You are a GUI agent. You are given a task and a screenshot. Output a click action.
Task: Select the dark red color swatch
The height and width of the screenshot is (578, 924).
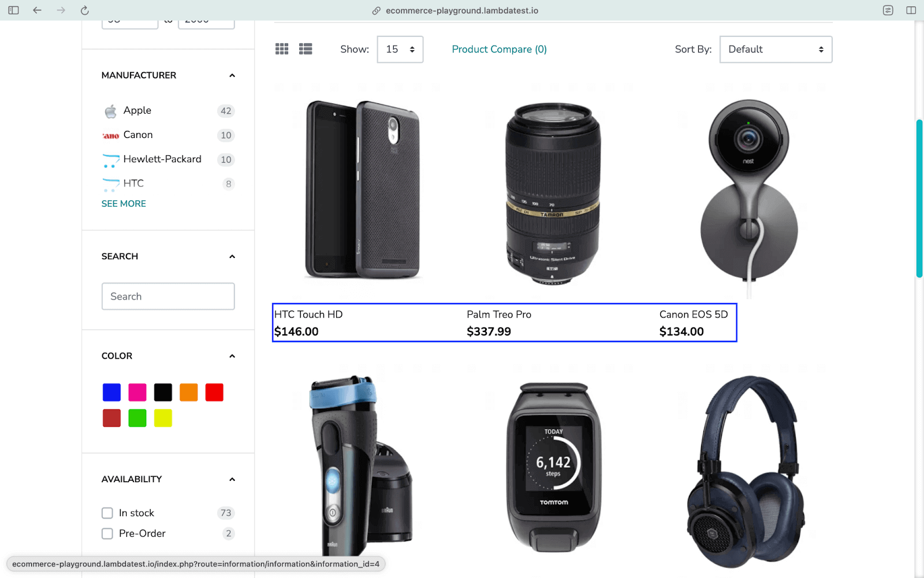(111, 418)
